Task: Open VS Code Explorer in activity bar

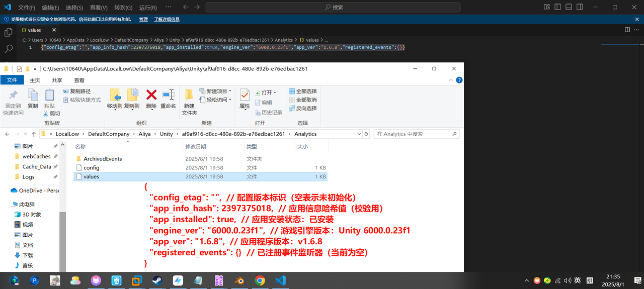Action: pos(9,32)
